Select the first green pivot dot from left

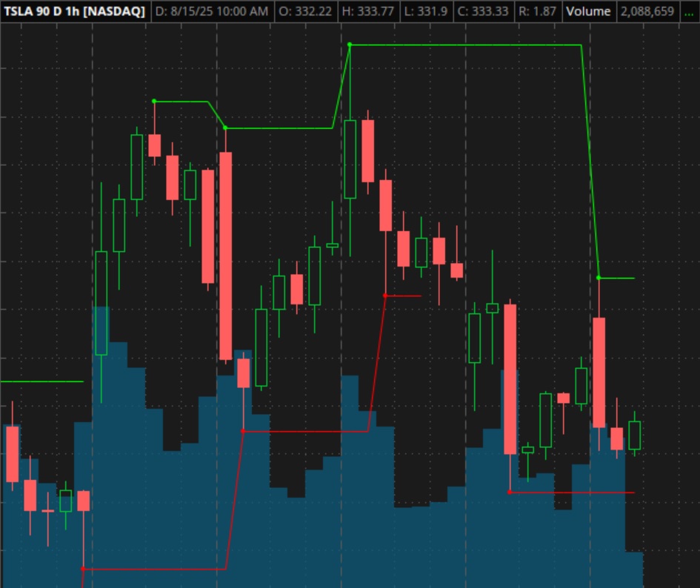(x=154, y=101)
